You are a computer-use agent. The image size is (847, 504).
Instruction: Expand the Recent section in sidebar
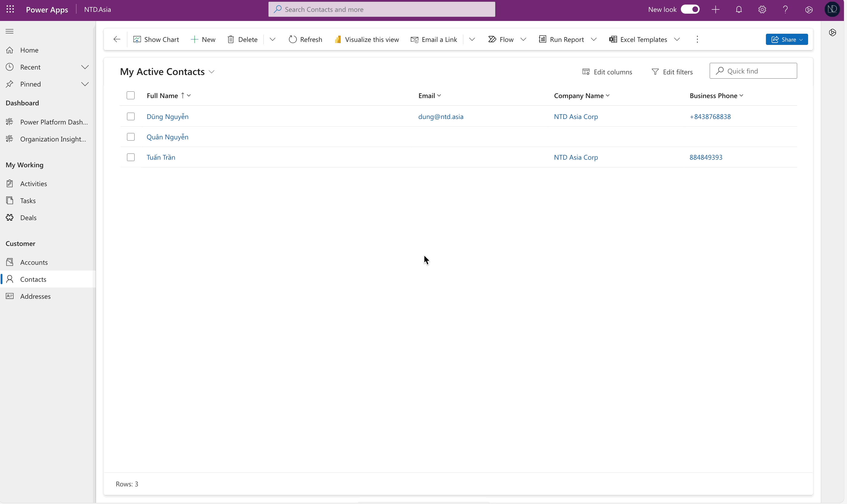click(x=84, y=67)
